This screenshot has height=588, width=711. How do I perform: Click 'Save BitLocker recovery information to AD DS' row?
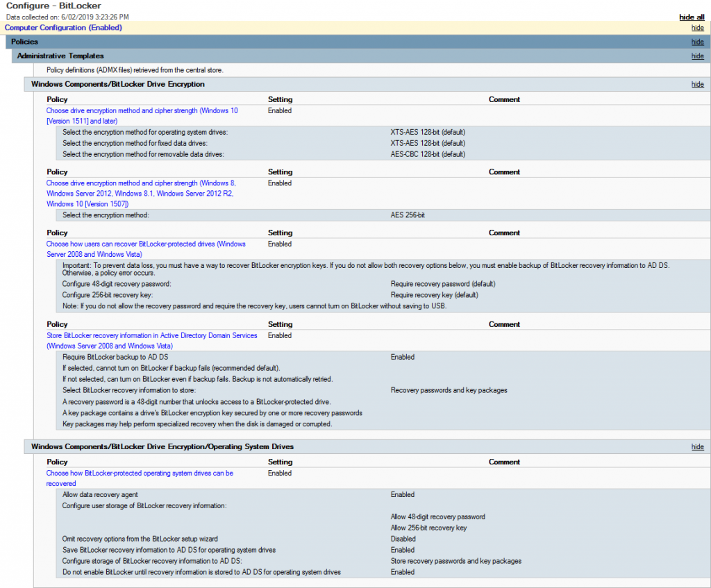pos(383,550)
